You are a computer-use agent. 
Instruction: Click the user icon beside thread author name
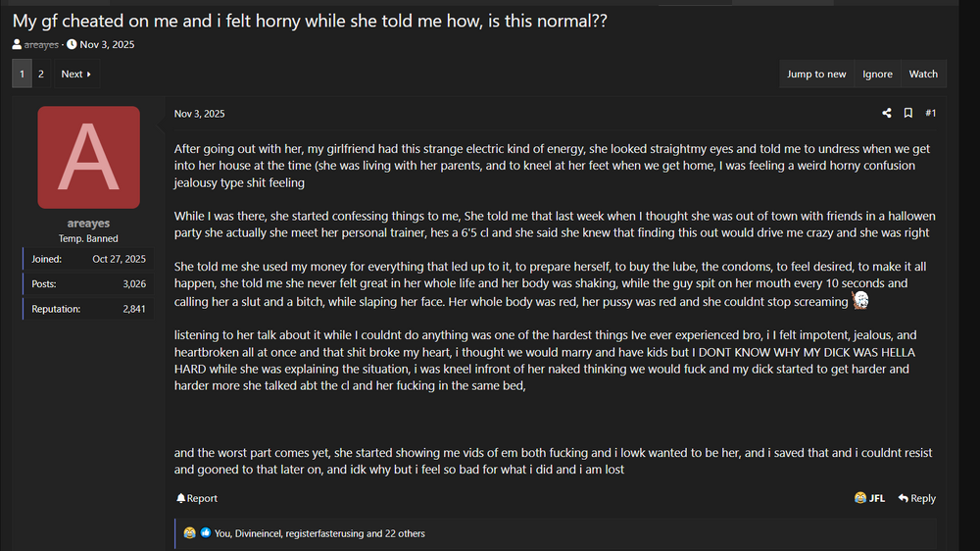17,45
